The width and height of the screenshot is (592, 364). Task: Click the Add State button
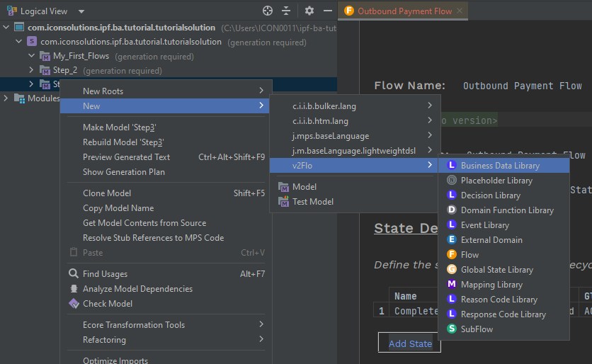(x=410, y=343)
